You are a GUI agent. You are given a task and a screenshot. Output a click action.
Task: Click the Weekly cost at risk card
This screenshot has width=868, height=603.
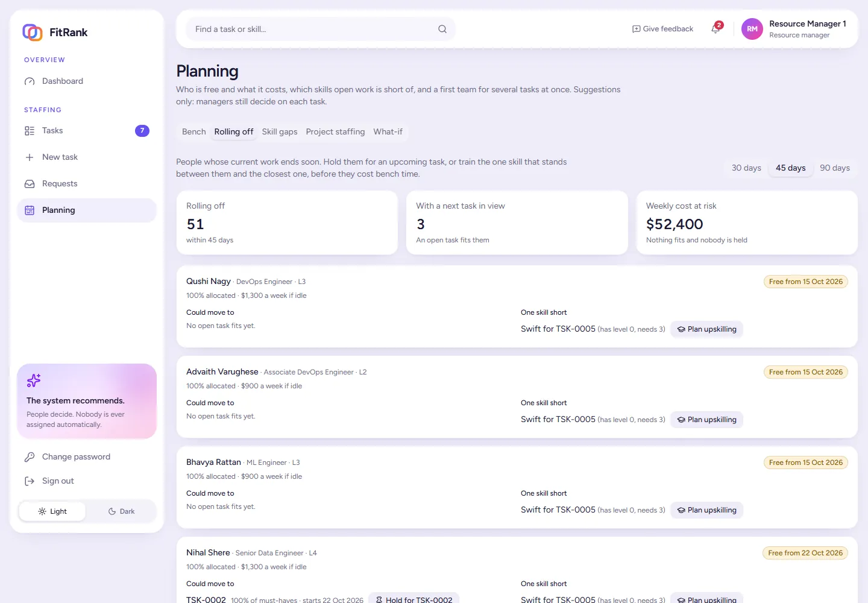click(x=747, y=223)
